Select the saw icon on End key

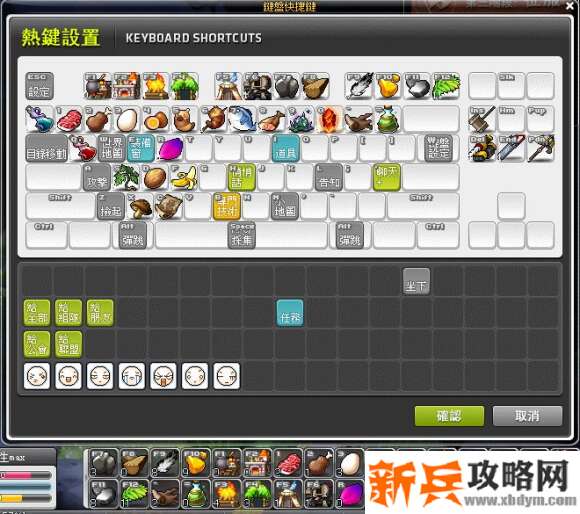coord(511,148)
